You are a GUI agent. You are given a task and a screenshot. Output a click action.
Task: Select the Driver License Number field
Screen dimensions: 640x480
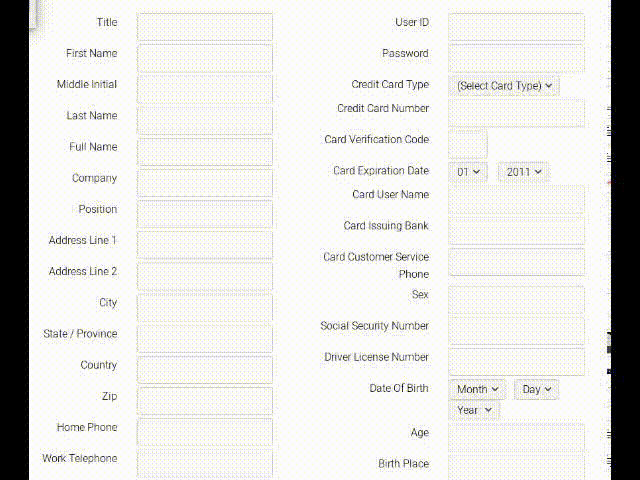(x=516, y=362)
